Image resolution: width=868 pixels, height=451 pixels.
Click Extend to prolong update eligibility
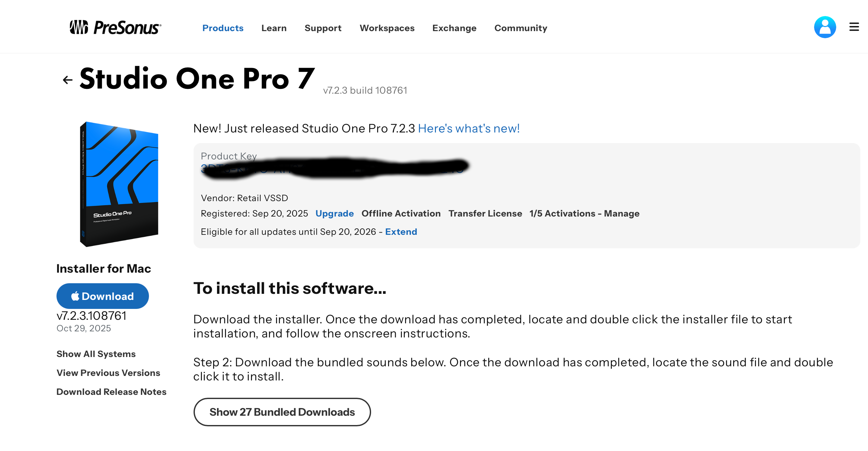point(401,232)
